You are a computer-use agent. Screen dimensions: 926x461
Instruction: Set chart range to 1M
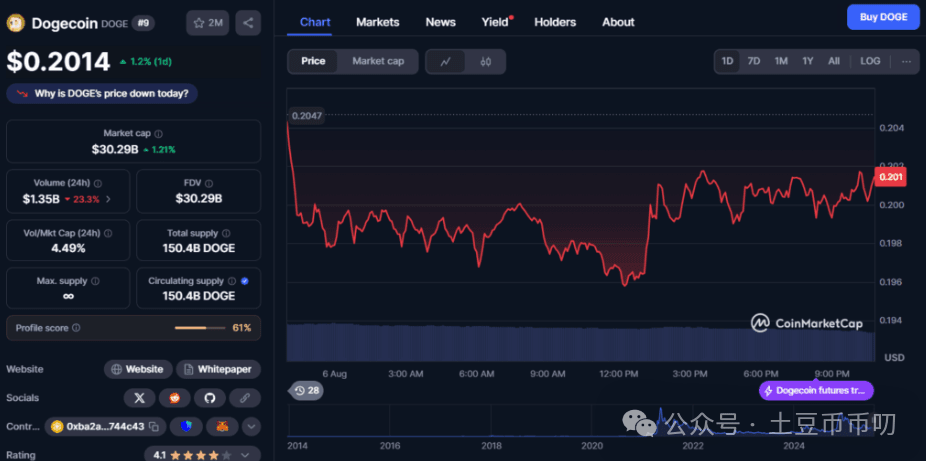(x=781, y=61)
